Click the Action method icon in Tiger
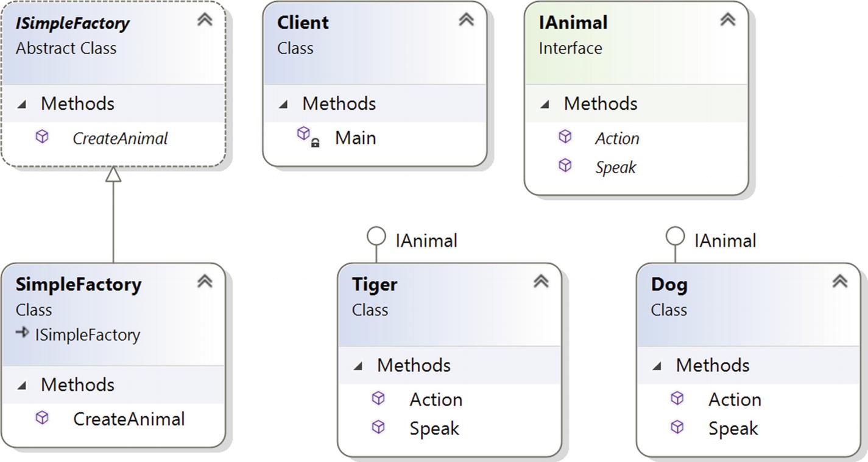This screenshot has height=462, width=868. click(x=378, y=399)
